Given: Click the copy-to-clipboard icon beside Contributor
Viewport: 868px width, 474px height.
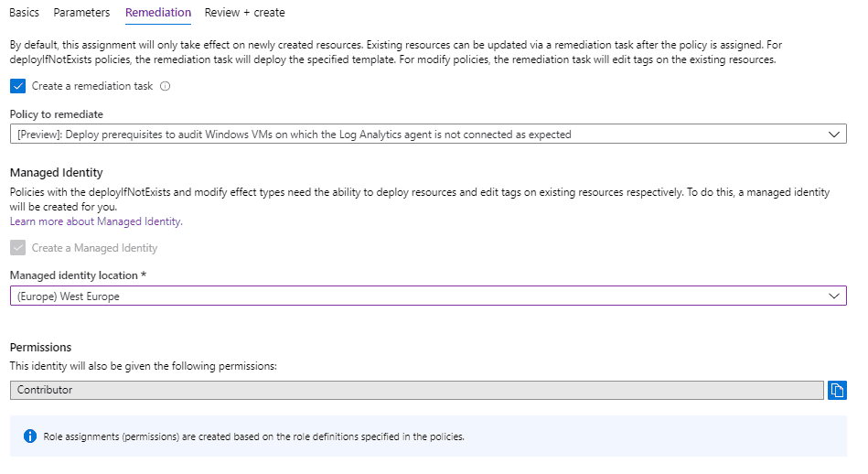Looking at the screenshot, I should [x=837, y=391].
